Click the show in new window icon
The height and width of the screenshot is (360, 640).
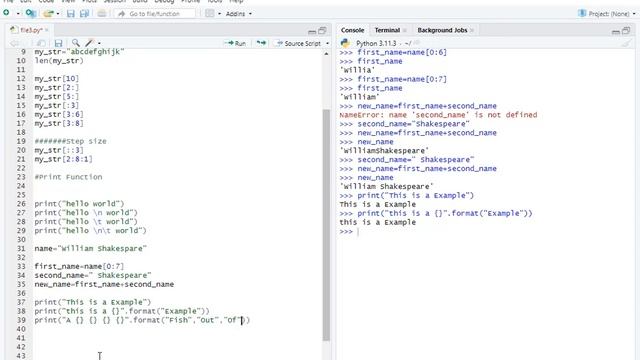point(41,43)
